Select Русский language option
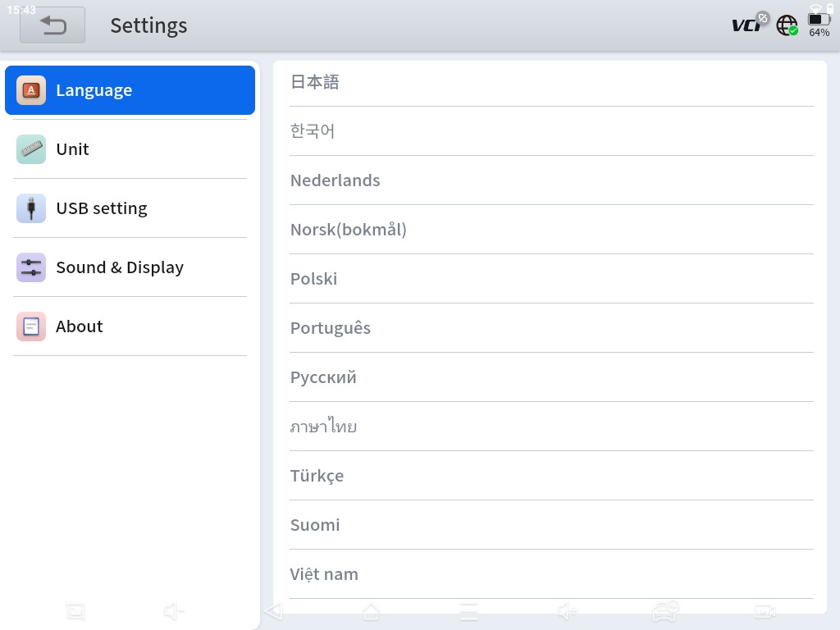 (x=323, y=377)
